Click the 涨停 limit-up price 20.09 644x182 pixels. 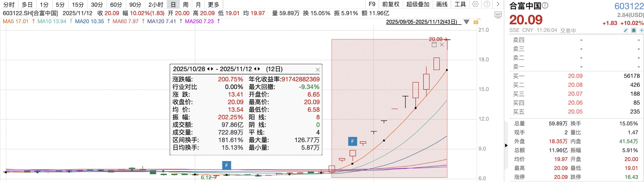pyautogui.click(x=561, y=177)
